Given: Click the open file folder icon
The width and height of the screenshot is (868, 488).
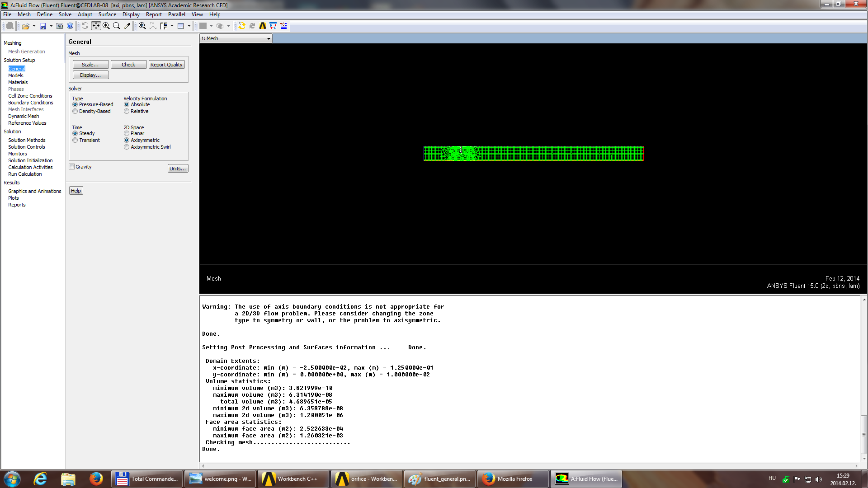Looking at the screenshot, I should (x=26, y=26).
